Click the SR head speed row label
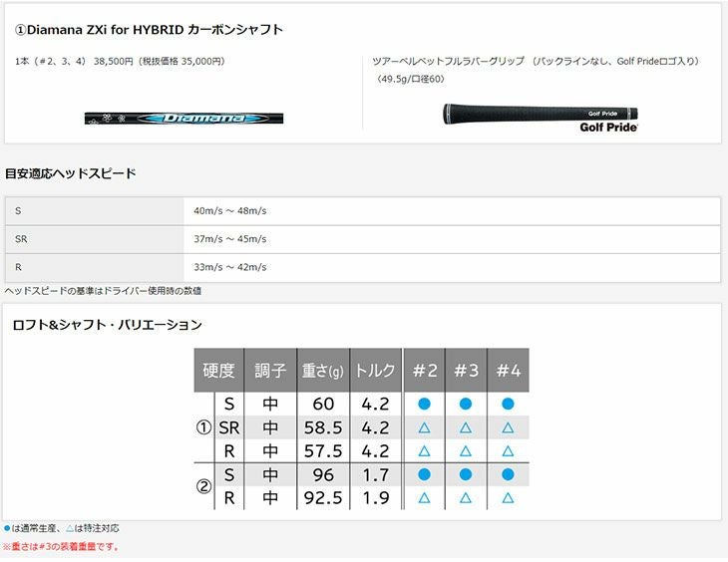 coord(22,239)
